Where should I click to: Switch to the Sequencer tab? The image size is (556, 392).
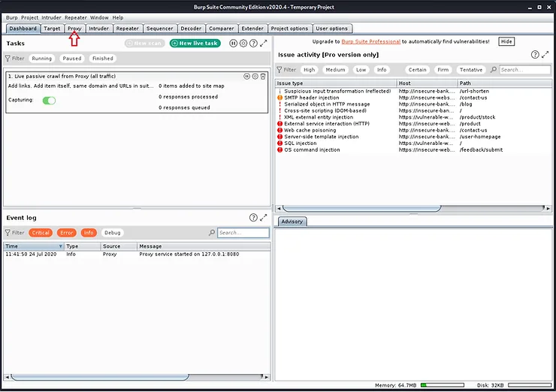[159, 29]
